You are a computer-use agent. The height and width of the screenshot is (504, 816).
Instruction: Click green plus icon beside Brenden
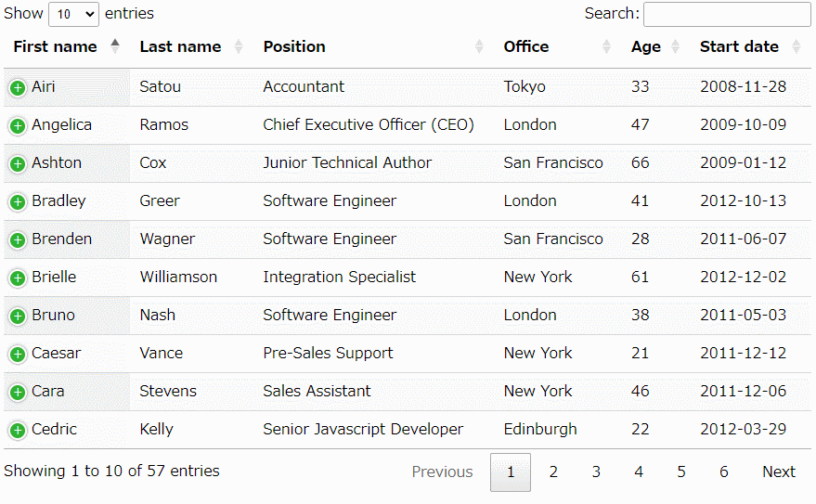coord(18,239)
